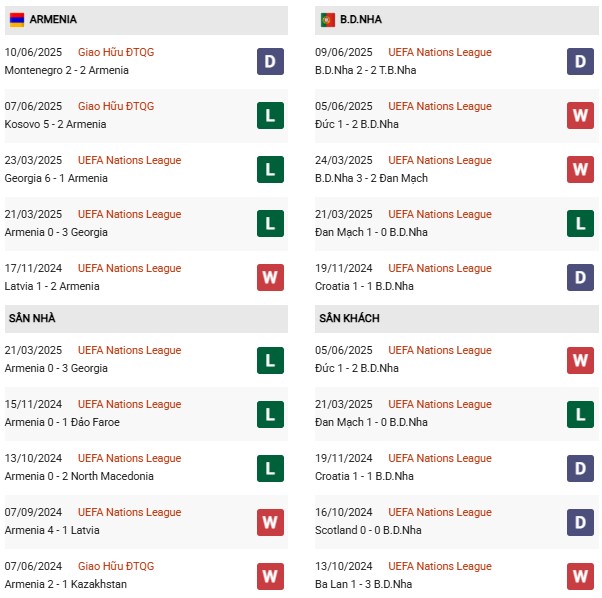Open the Armenia 2 - 1 Kazakhstan match

pos(65,584)
